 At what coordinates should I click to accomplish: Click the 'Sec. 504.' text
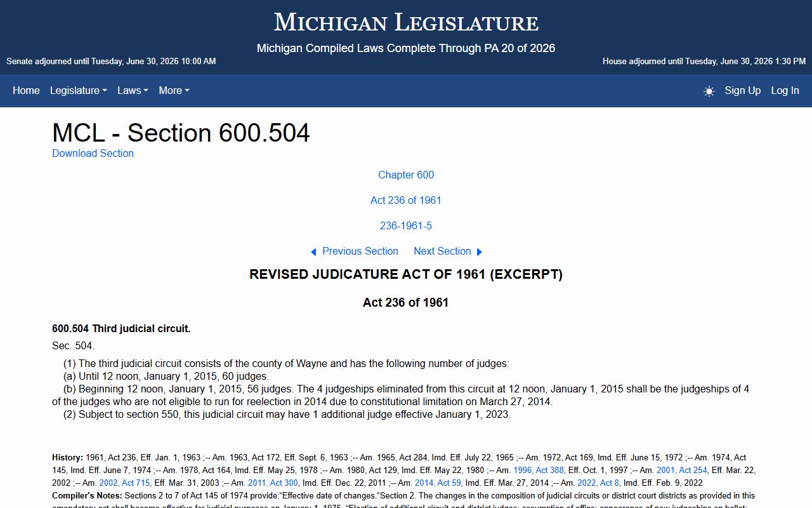[x=73, y=346]
